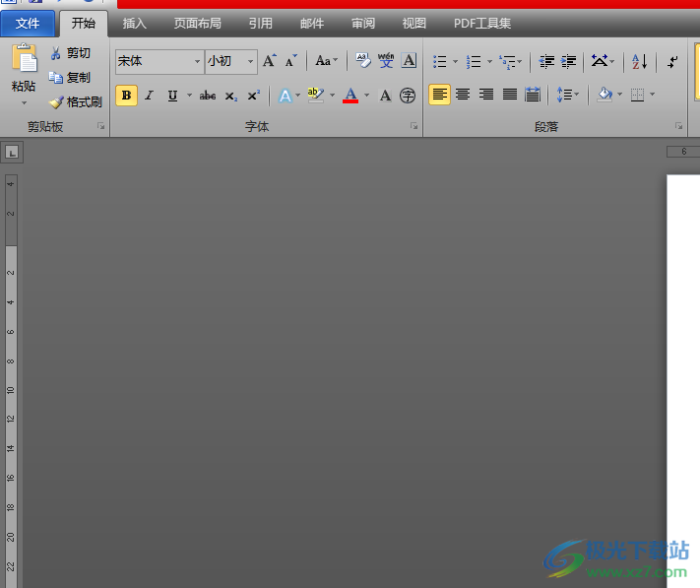Viewport: 700px width, 588px height.
Task: Click the Shrink Font icon
Action: click(291, 61)
